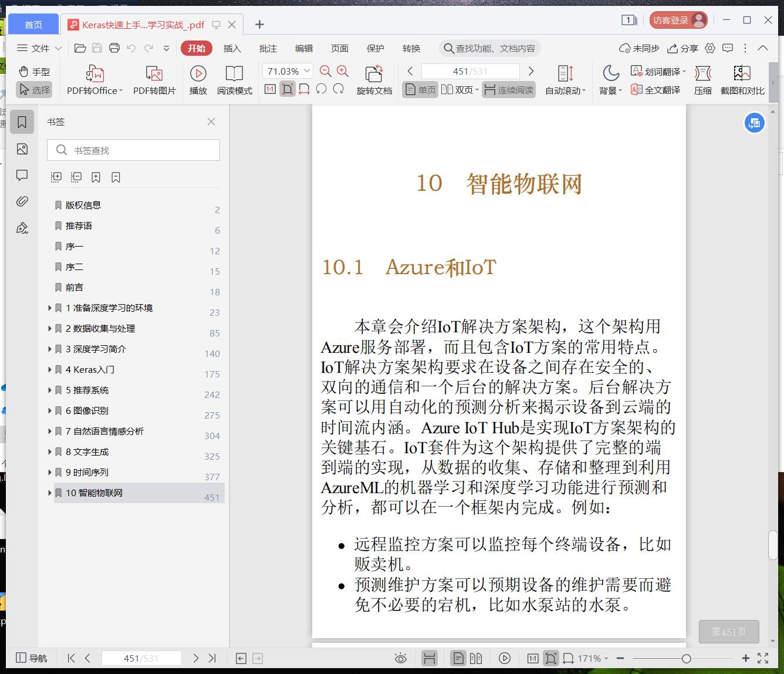The image size is (784, 674).
Task: Set actual size 1:1 in ribbon
Action: 270,89
